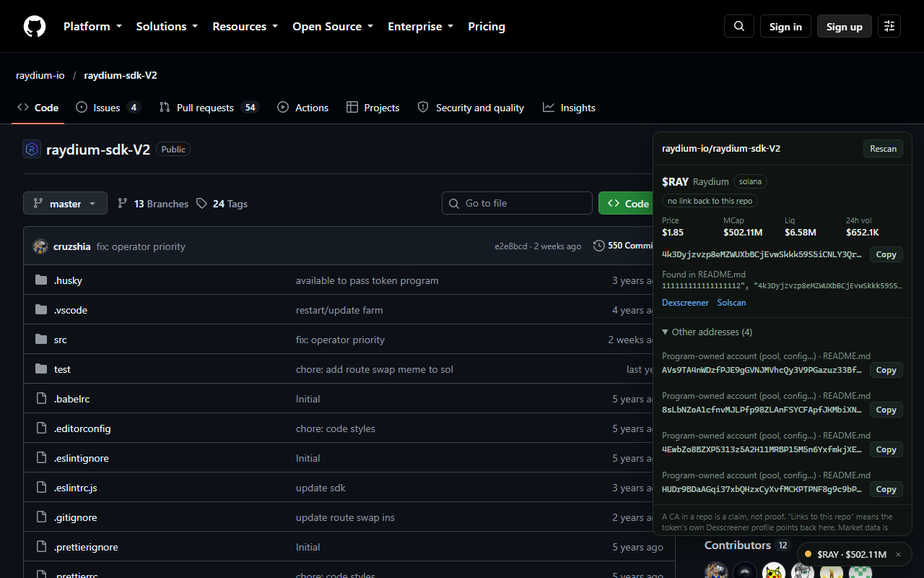Copy the AVs9TA4nWDzf… account address
This screenshot has height=578, width=924.
(886, 370)
